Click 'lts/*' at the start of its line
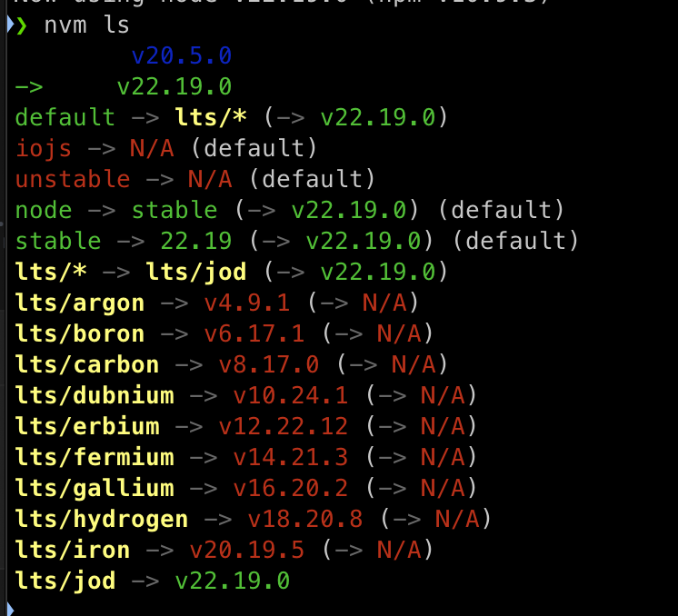This screenshot has width=678, height=616. 51,272
